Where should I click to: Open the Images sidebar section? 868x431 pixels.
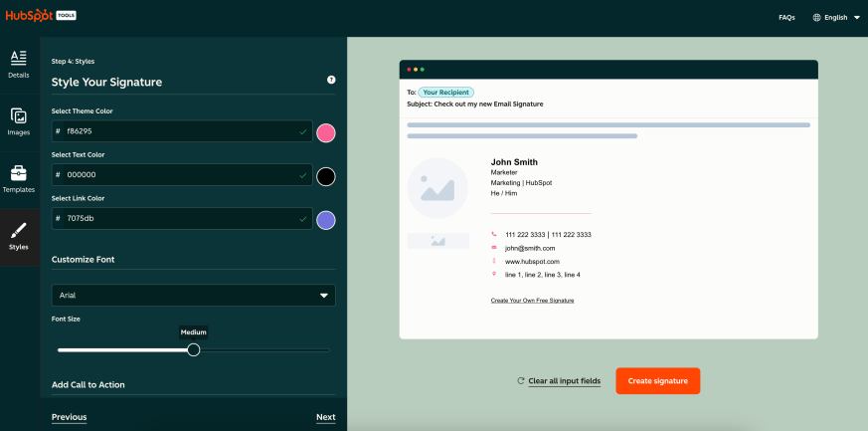19,120
